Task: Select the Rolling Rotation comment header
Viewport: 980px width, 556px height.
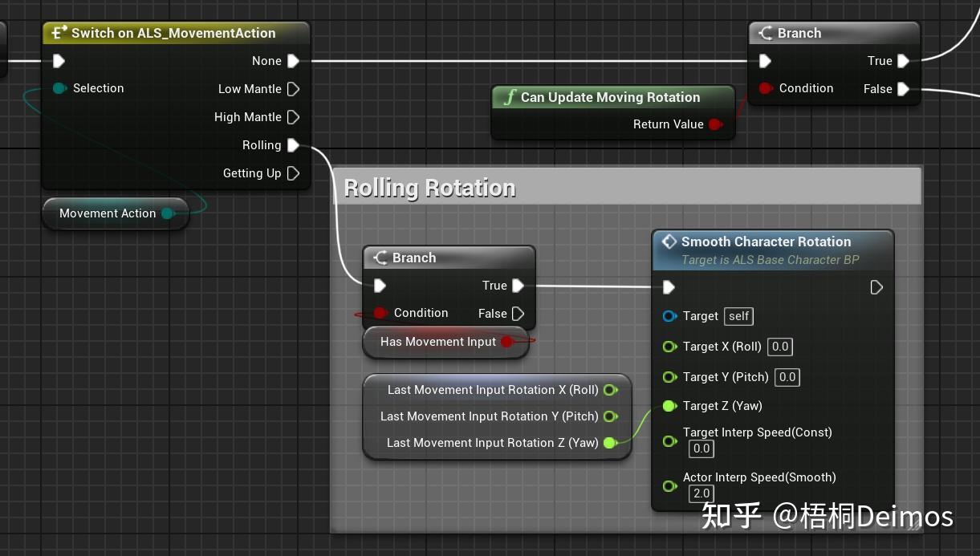Action: click(x=430, y=187)
